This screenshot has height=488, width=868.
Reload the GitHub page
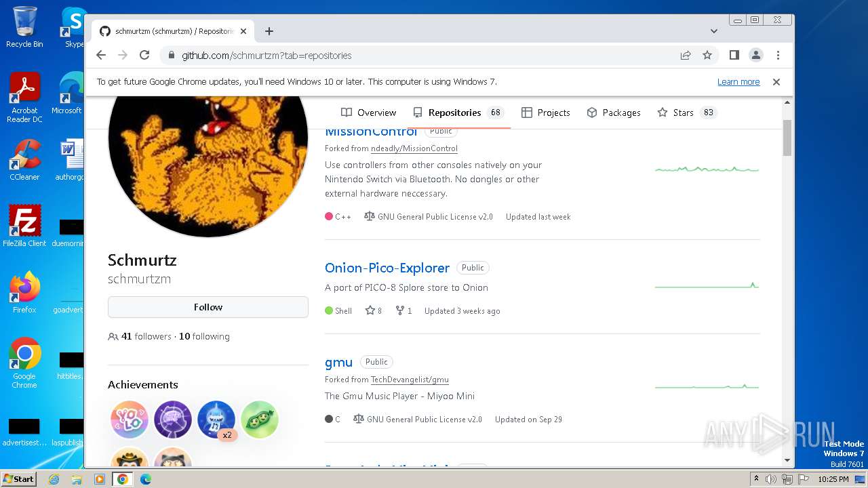pos(144,56)
